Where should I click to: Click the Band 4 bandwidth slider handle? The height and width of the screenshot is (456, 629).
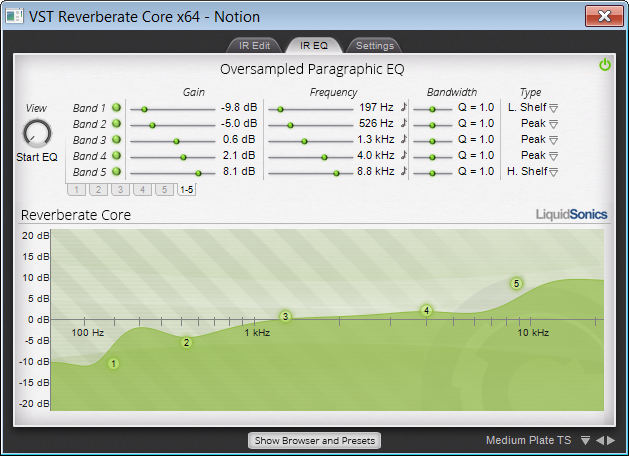(432, 157)
